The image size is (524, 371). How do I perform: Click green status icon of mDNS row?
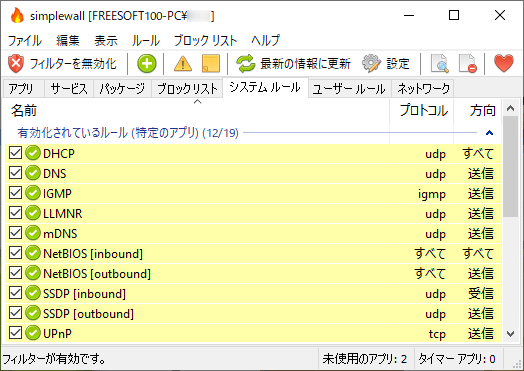coord(33,233)
